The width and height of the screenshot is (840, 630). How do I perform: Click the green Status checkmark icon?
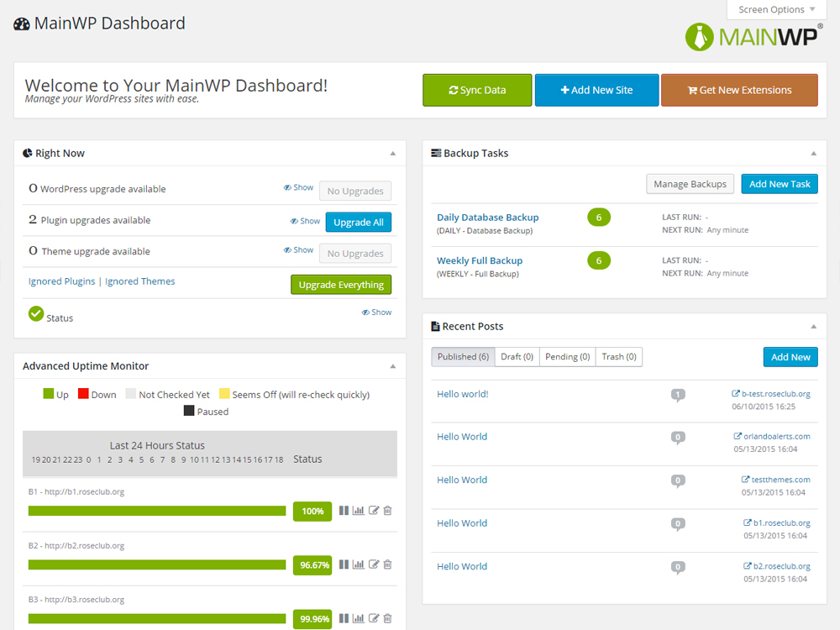click(x=36, y=314)
